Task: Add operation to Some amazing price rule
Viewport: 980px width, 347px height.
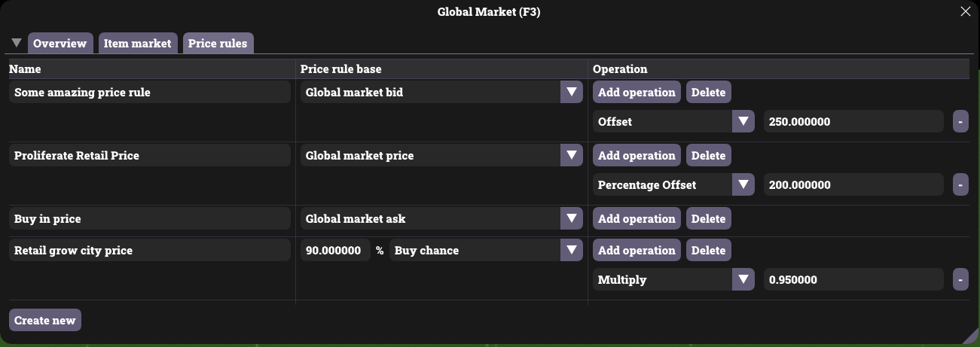Action: coord(637,93)
